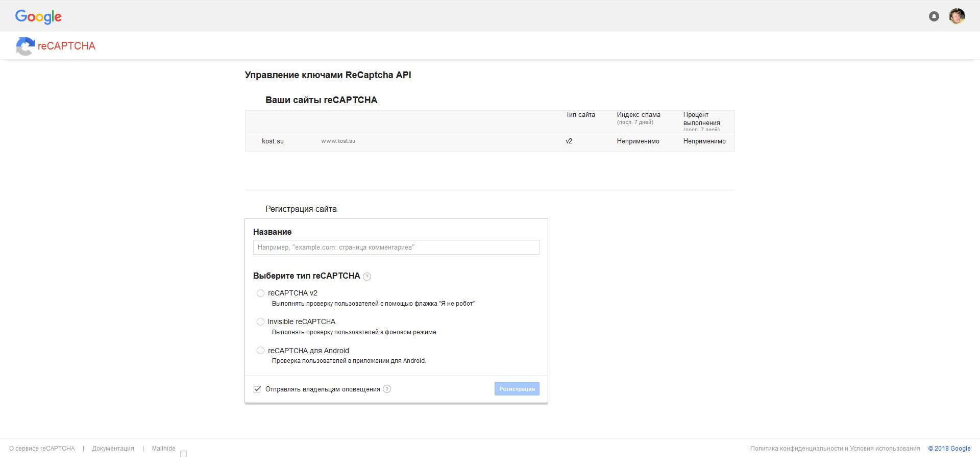This screenshot has width=980, height=470.
Task: Open the notifications bell icon
Action: 934,16
